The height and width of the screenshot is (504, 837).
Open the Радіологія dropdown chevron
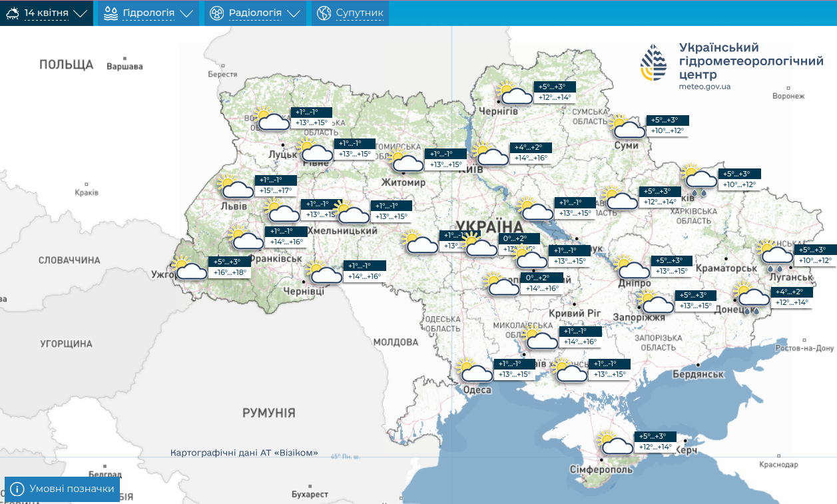click(x=294, y=13)
